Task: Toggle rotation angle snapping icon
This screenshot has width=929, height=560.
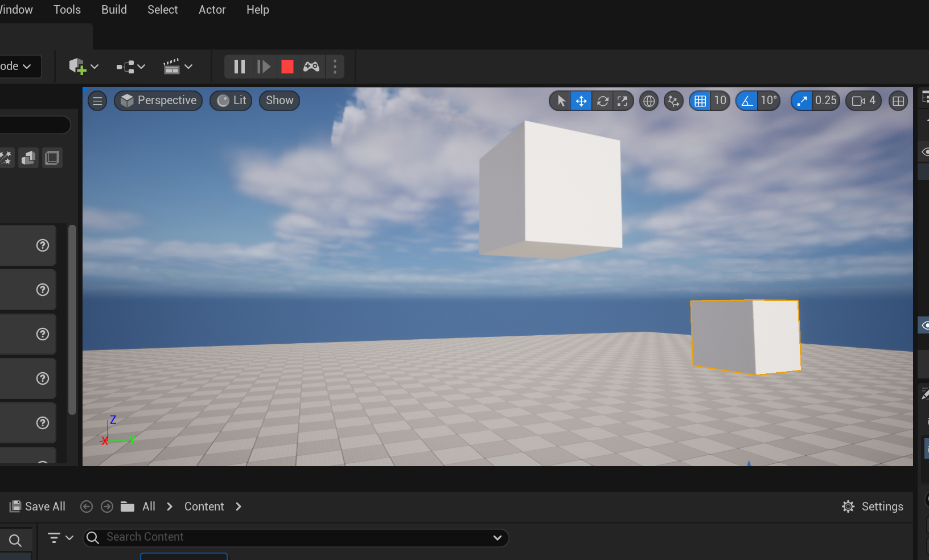Action: click(747, 101)
